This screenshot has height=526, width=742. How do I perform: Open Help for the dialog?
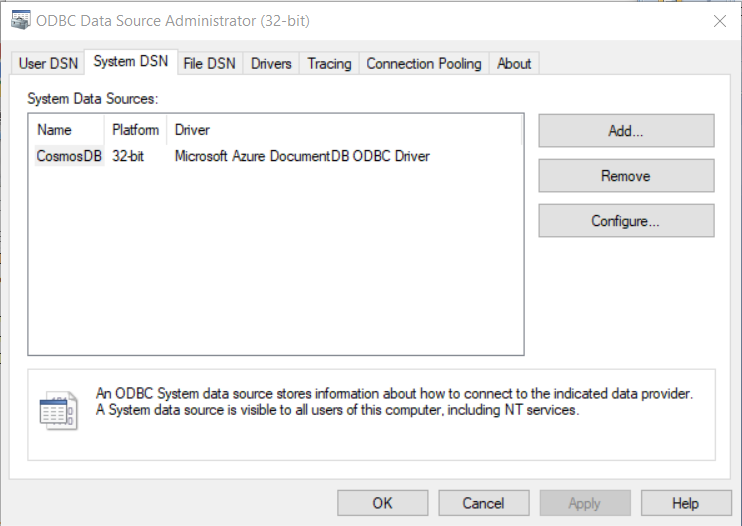point(685,503)
